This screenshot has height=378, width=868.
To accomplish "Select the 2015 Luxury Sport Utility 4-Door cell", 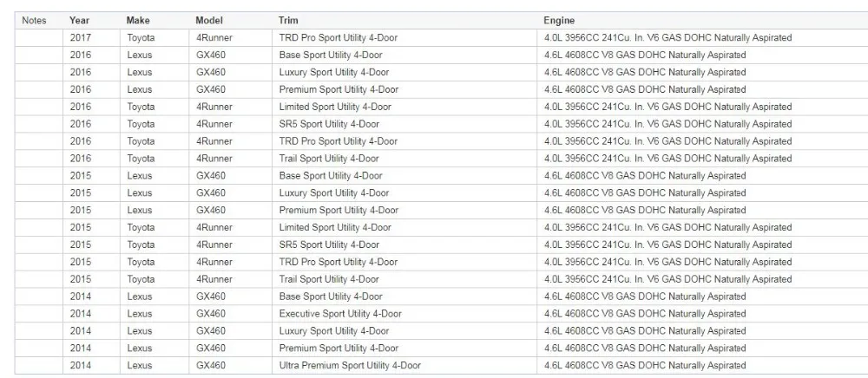I will 404,192.
